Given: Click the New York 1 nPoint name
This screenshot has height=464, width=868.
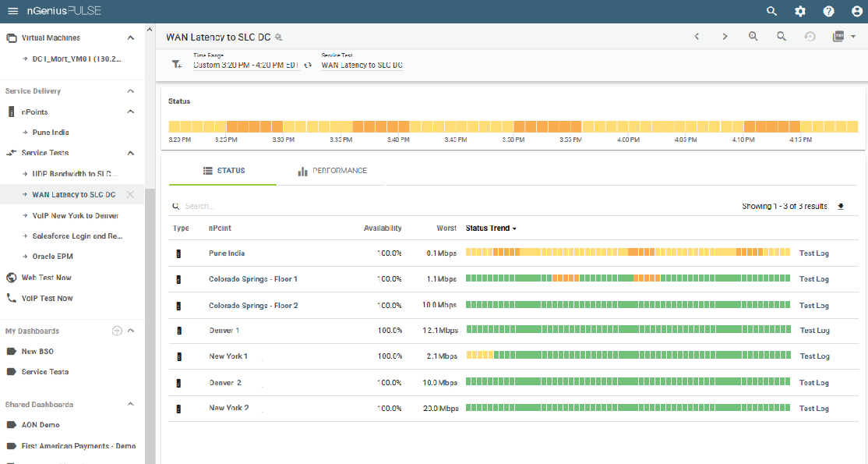Looking at the screenshot, I should (228, 356).
